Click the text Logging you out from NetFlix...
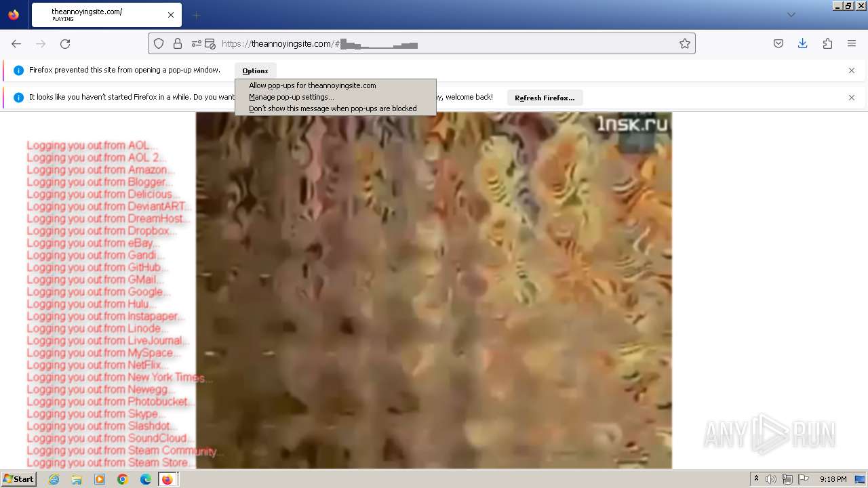The width and height of the screenshot is (868, 488). point(96,365)
